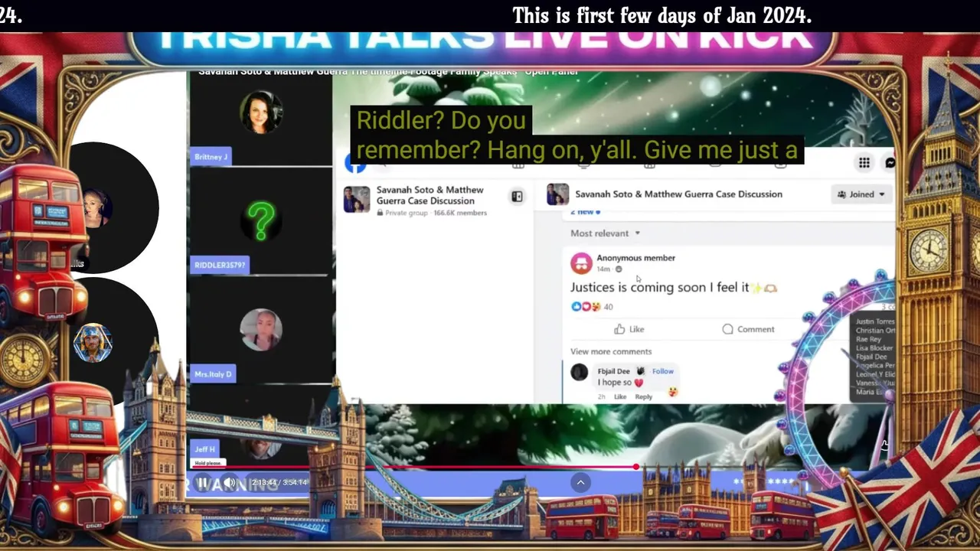This screenshot has width=980, height=551.
Task: Pause the video with the pause button
Action: tap(202, 482)
